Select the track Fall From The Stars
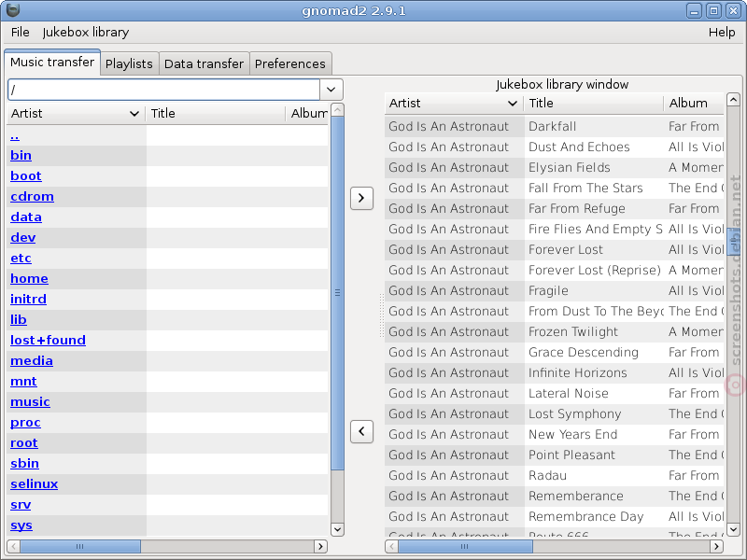Viewport: 747px width, 560px height. point(554,188)
